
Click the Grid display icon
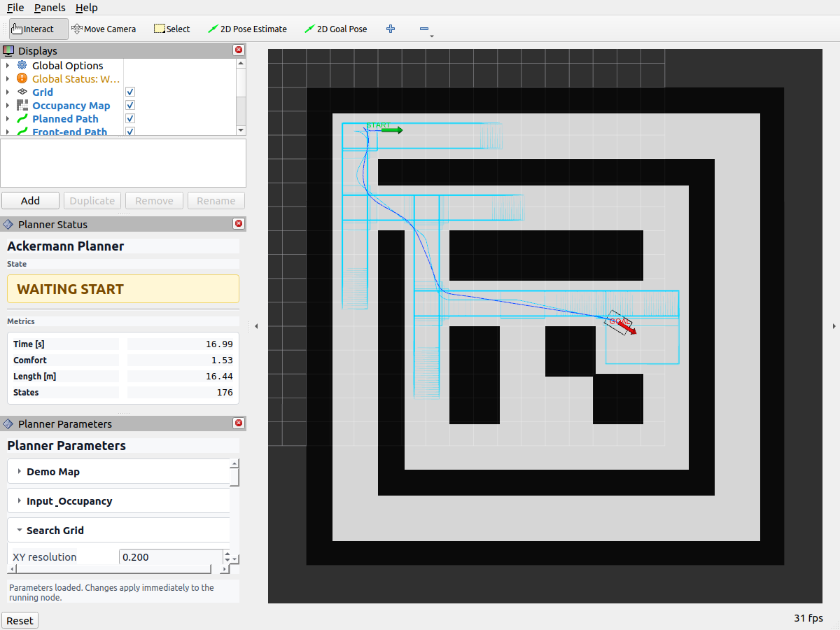pyautogui.click(x=22, y=92)
